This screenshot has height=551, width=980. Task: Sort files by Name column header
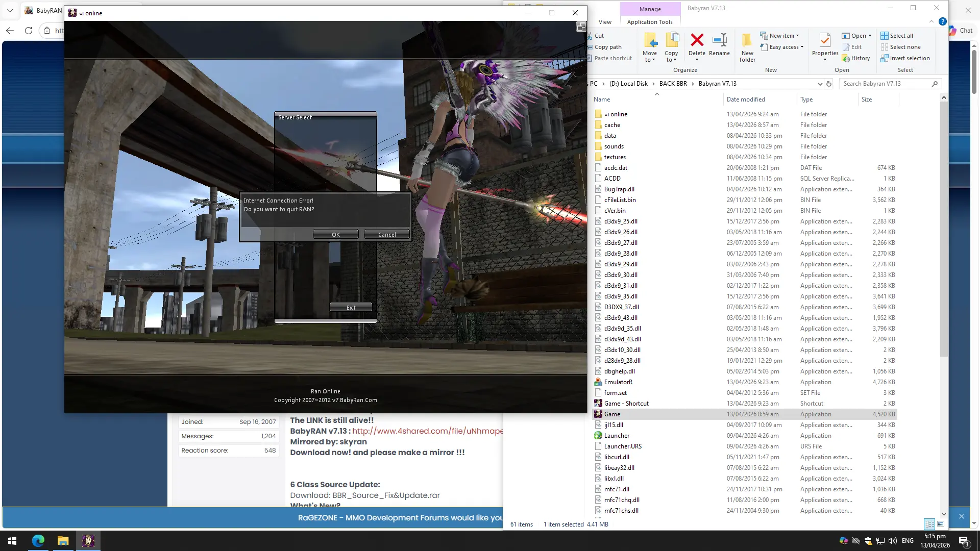(x=657, y=99)
